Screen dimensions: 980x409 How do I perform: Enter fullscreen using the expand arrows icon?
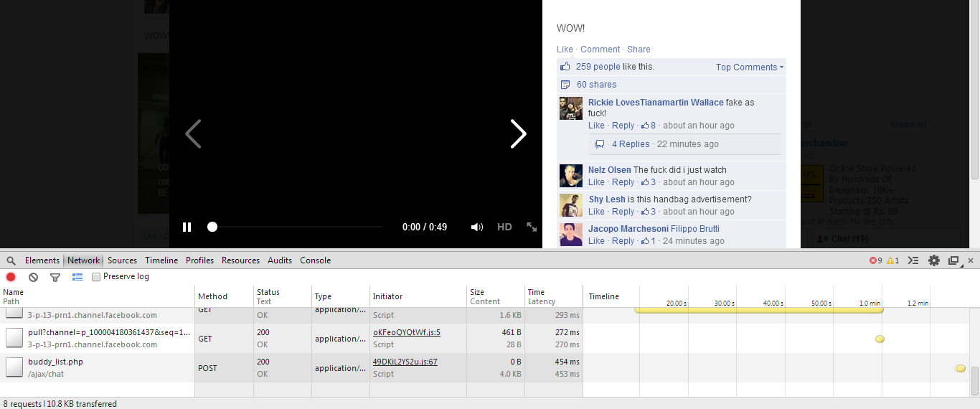[532, 227]
